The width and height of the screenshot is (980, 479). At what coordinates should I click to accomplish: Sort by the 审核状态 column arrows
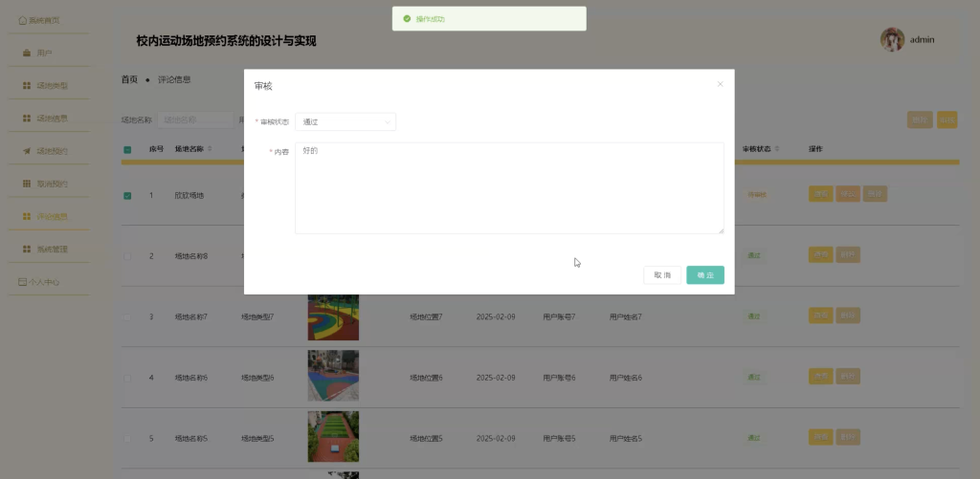pyautogui.click(x=777, y=148)
